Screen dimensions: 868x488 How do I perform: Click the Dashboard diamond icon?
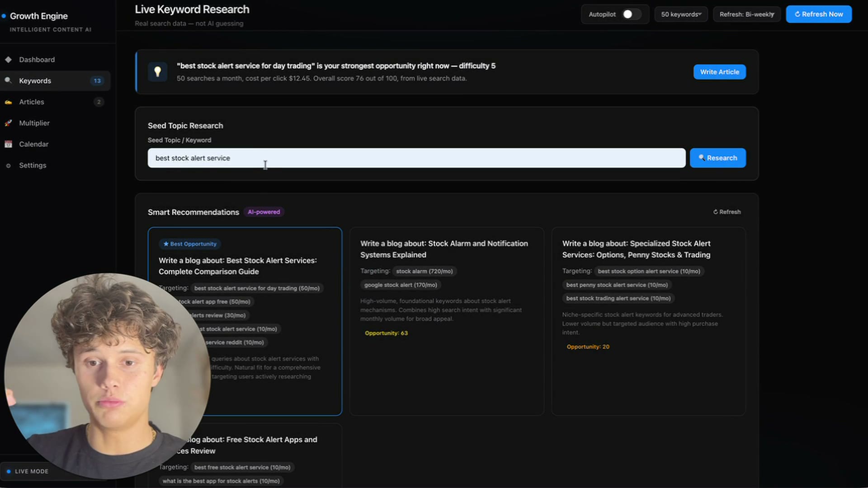[x=8, y=60]
